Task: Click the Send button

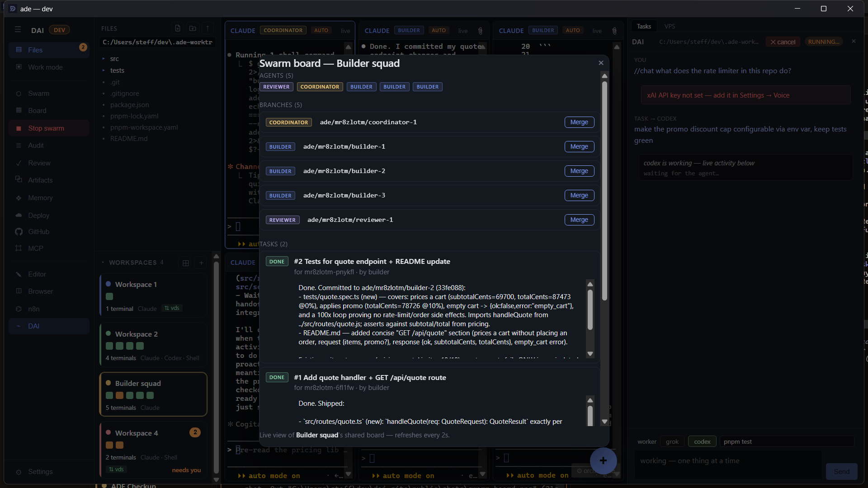Action: click(841, 472)
